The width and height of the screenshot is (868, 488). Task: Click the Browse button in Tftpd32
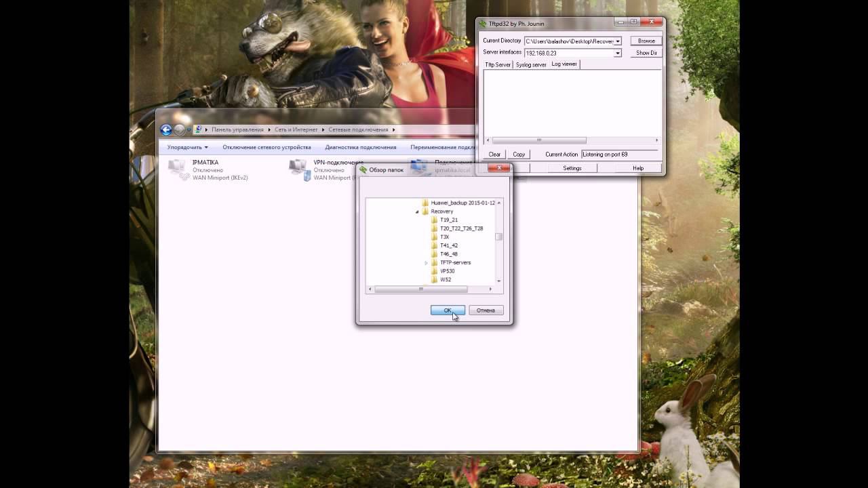coord(646,41)
